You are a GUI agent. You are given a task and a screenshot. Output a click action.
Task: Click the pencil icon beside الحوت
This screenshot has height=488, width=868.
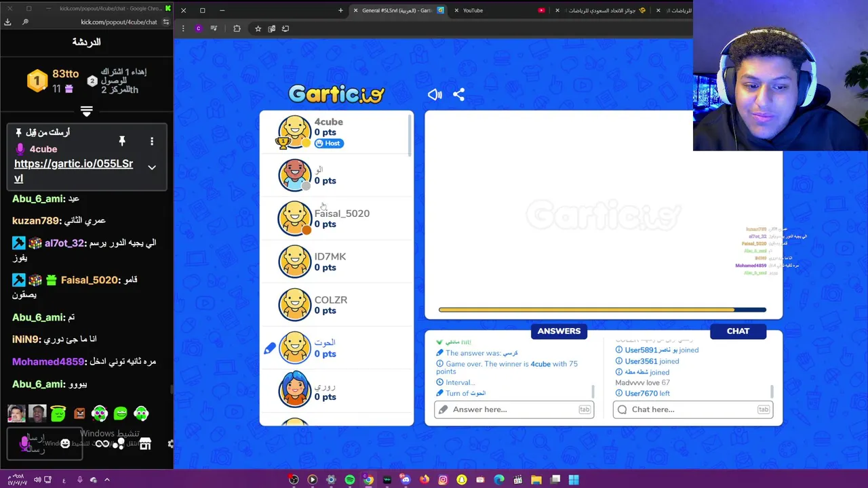point(270,348)
